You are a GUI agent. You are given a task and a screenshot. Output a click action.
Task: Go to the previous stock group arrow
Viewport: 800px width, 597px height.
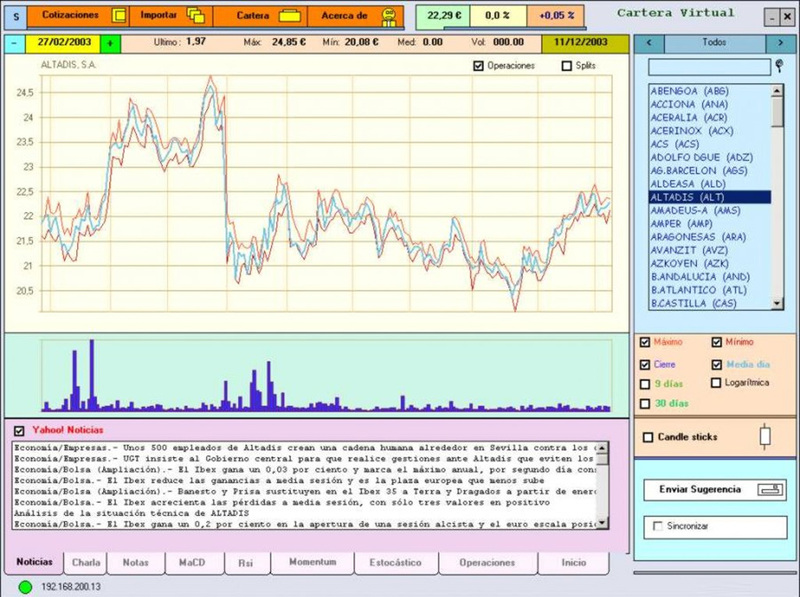649,43
